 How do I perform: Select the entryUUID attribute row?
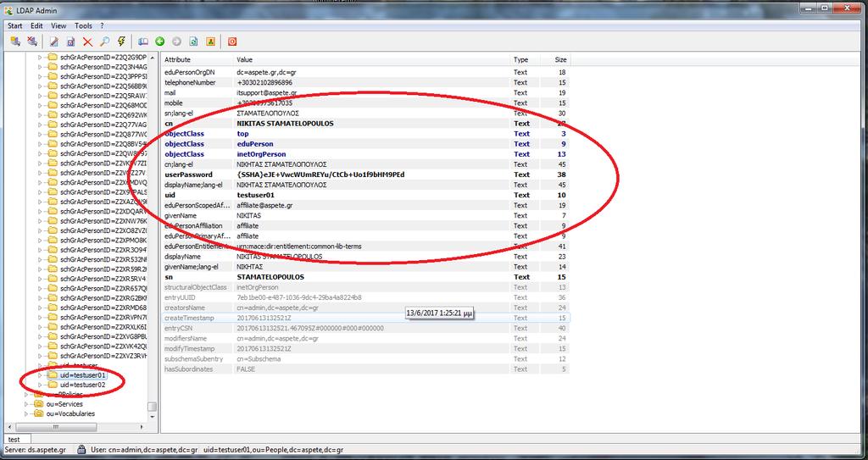tap(364, 297)
